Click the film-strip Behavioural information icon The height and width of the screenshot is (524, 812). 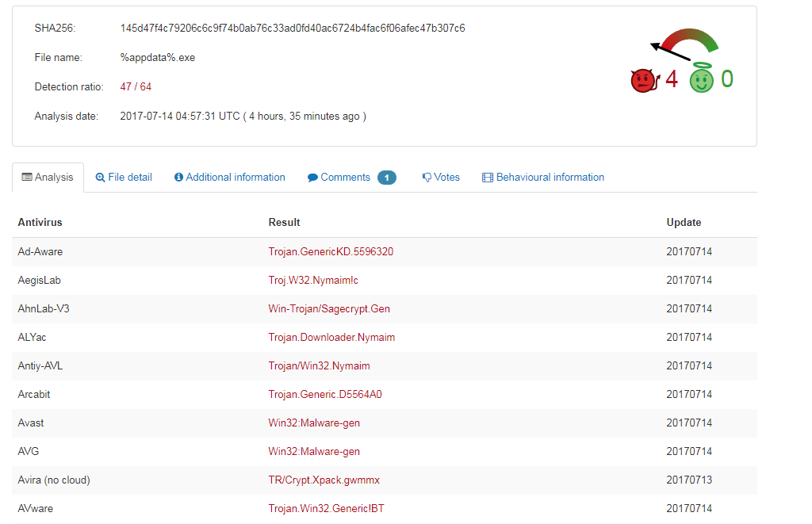click(x=488, y=178)
